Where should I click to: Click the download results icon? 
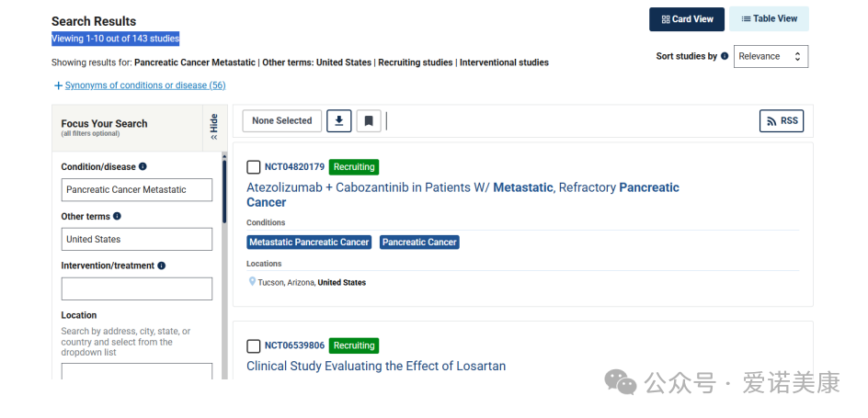338,120
